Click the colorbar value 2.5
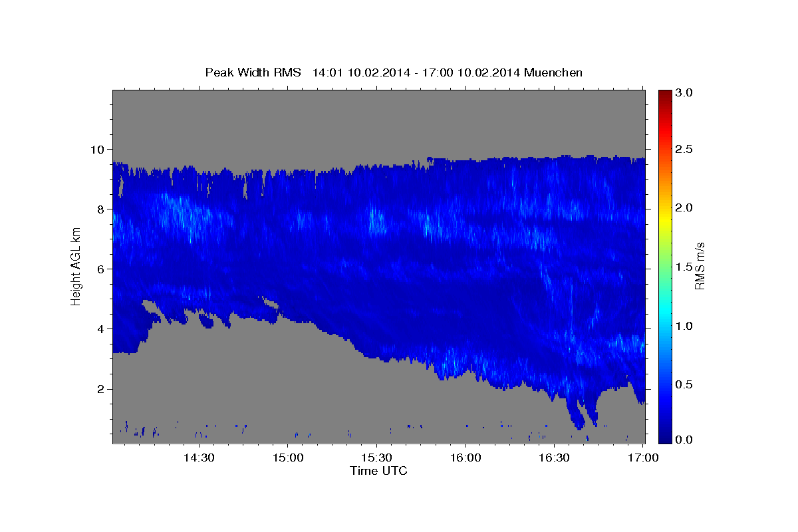 click(684, 149)
